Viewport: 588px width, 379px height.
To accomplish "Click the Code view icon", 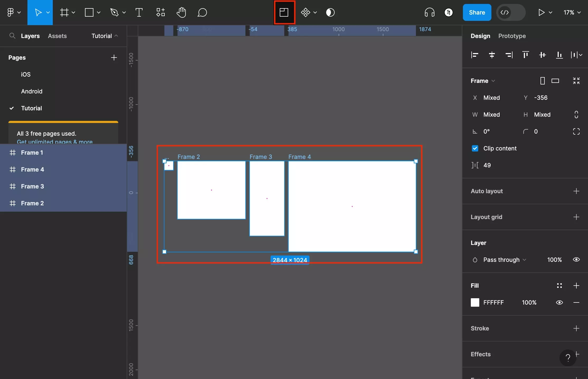I will coord(504,12).
